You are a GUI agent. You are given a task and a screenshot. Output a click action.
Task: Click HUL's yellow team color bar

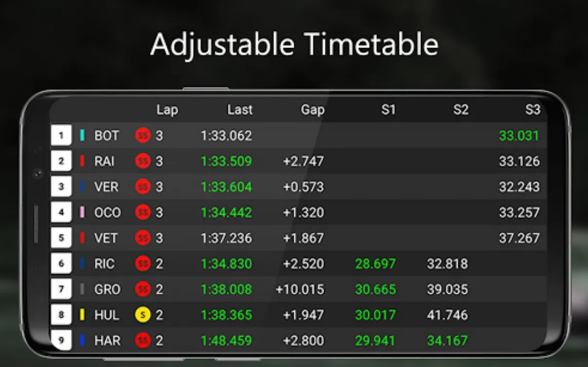[82, 315]
